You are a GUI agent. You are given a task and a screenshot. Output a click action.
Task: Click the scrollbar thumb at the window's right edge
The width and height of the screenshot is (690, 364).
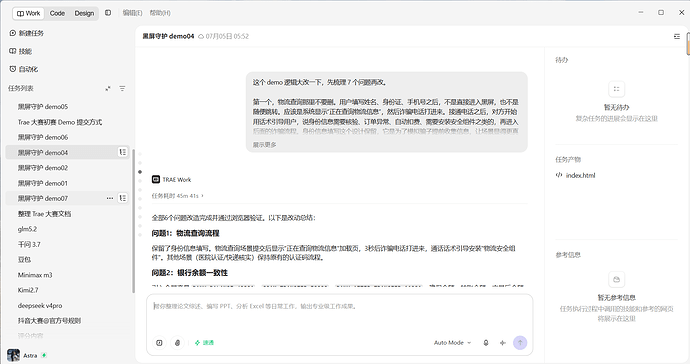pos(688,44)
